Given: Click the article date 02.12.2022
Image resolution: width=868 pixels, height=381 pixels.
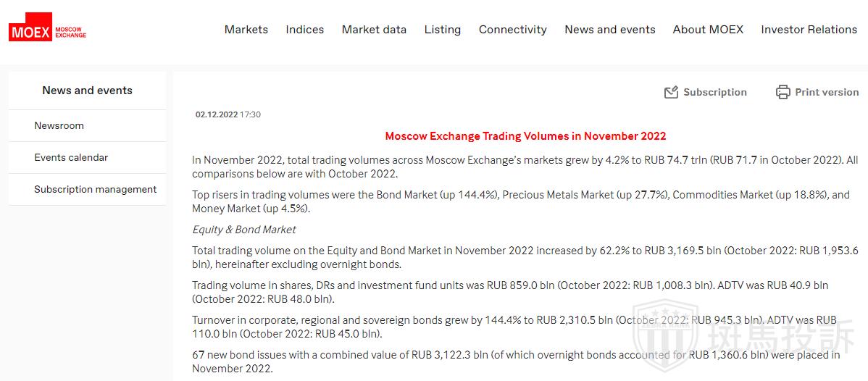Looking at the screenshot, I should [x=216, y=114].
